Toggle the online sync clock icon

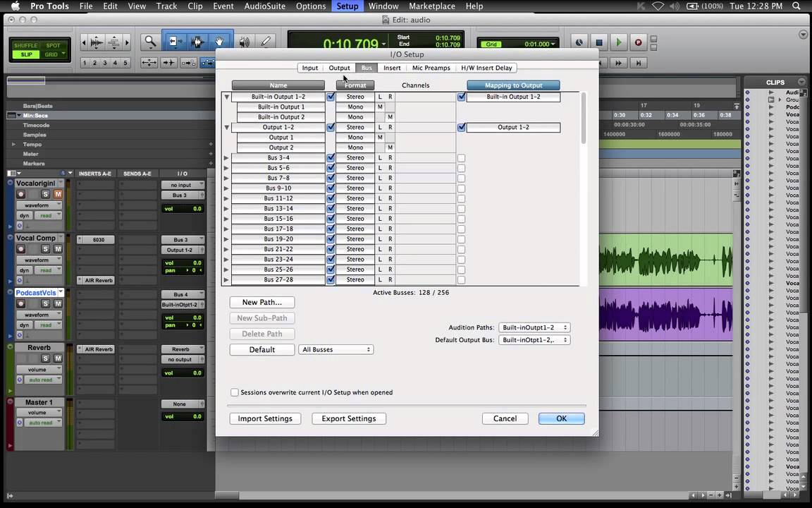(x=579, y=42)
